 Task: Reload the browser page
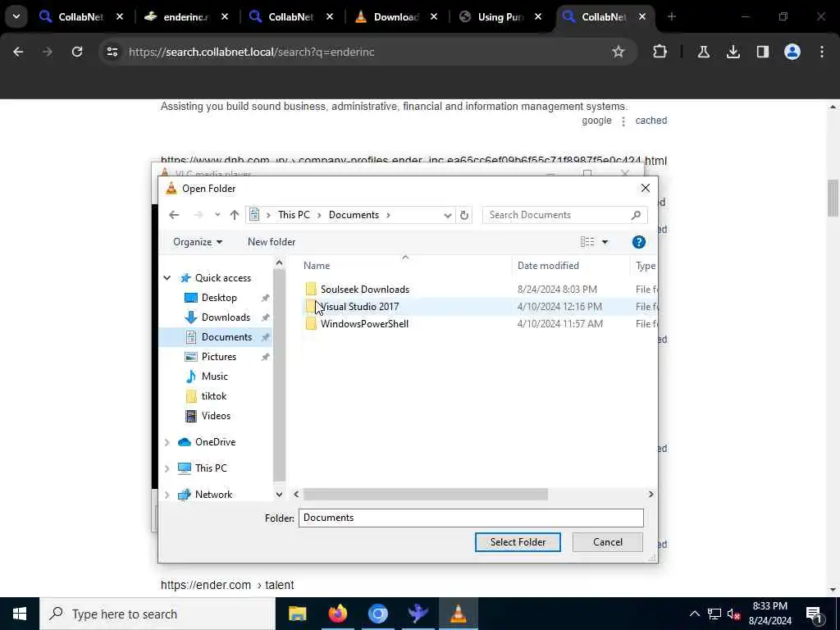(x=77, y=52)
